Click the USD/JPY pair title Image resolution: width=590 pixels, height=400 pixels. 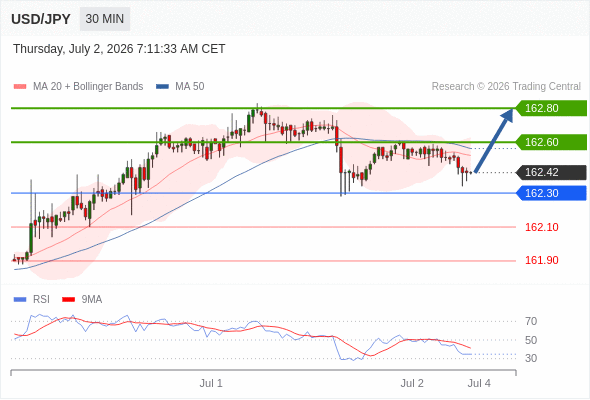41,19
